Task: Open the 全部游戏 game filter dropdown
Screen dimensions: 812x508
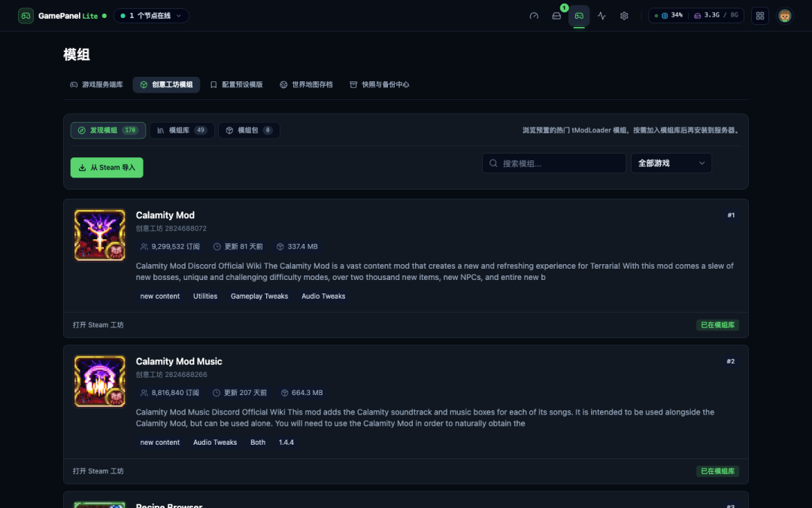Action: click(x=671, y=163)
